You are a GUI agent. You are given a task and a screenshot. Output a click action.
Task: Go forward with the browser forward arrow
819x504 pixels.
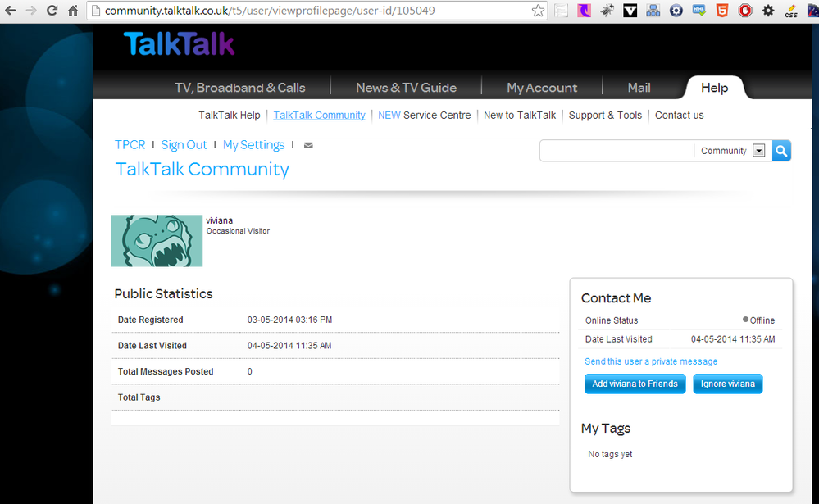tap(31, 11)
